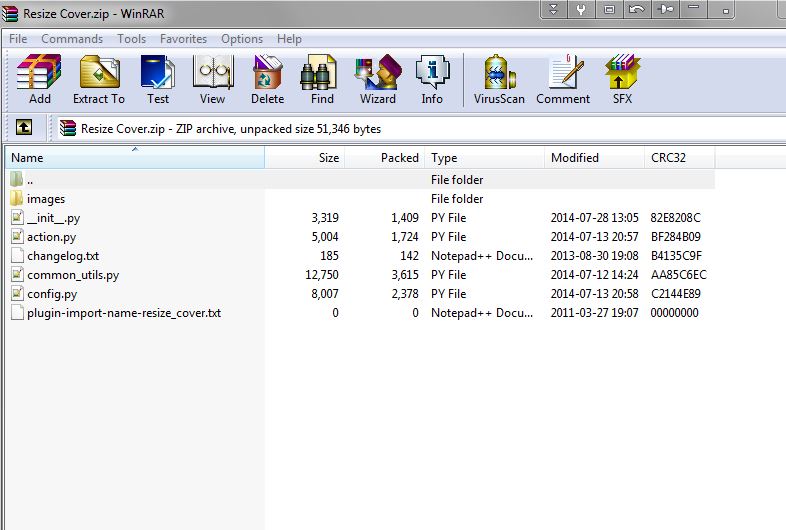This screenshot has height=530, width=786.
Task: Click the Extract To toolbar icon
Action: coord(99,79)
